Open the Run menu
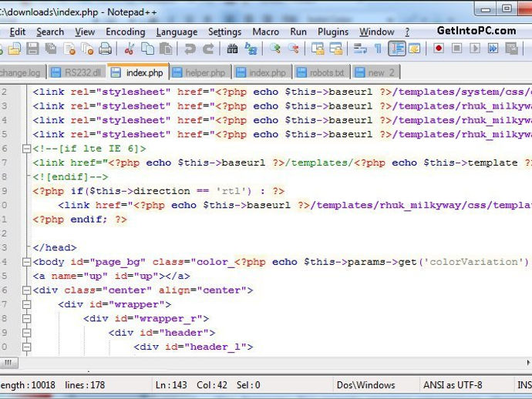The height and width of the screenshot is (399, 532). 298,32
